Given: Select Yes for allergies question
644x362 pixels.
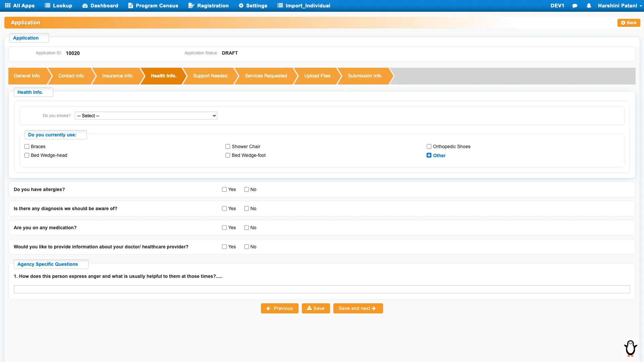Looking at the screenshot, I should tap(224, 189).
